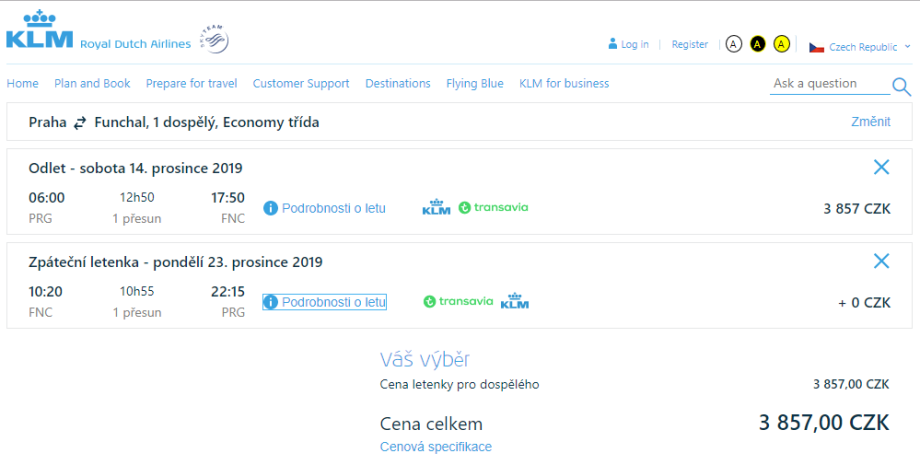Open the Czech Republic country dropdown
This screenshot has height=465, width=920.
pyautogui.click(x=859, y=47)
